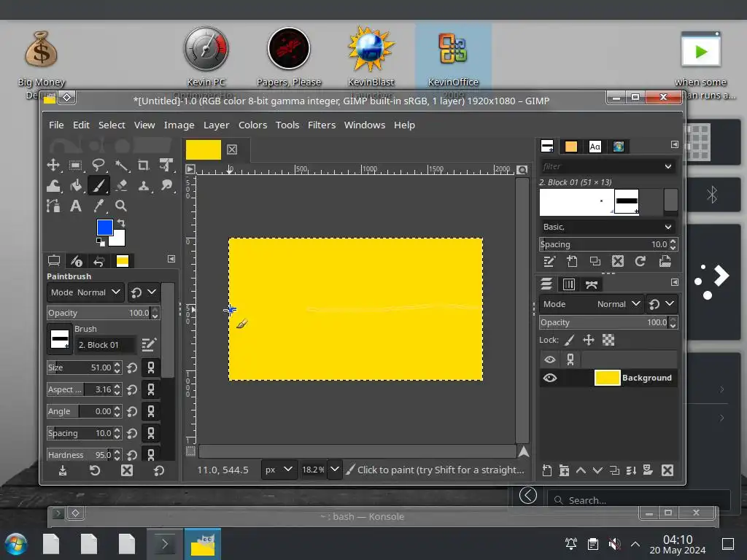Open the zoom percentage dropdown
Viewport: 747px width, 560px height.
[x=335, y=470]
